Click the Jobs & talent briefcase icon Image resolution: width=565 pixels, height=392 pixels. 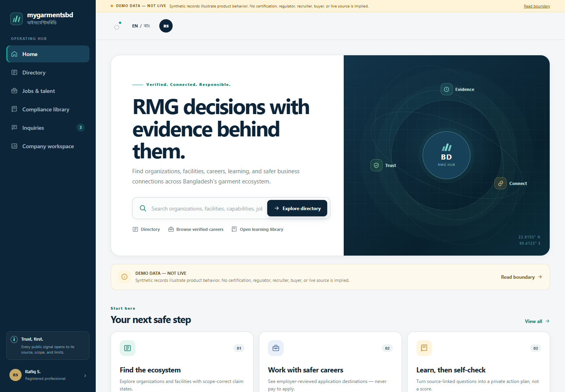(15, 91)
